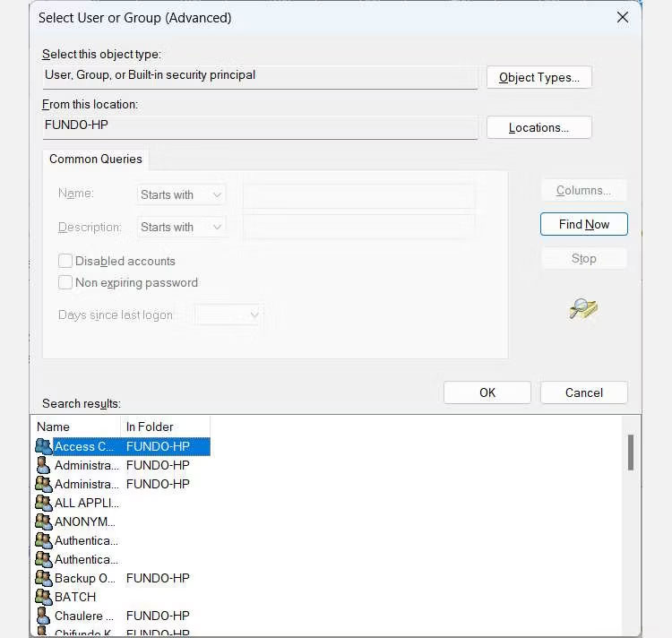Open the Object Types dialog
Viewport: 672px width, 638px height.
[538, 77]
